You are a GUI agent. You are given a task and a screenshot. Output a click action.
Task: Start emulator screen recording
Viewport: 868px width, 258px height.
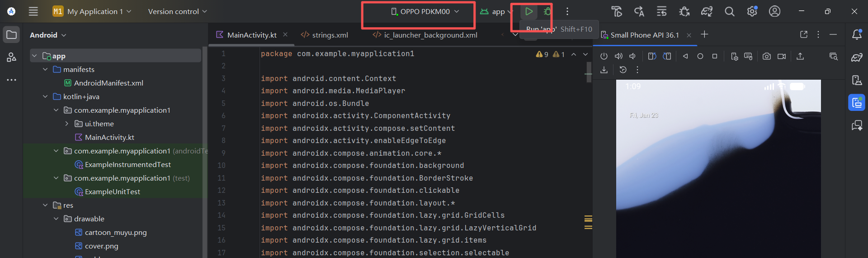click(781, 56)
